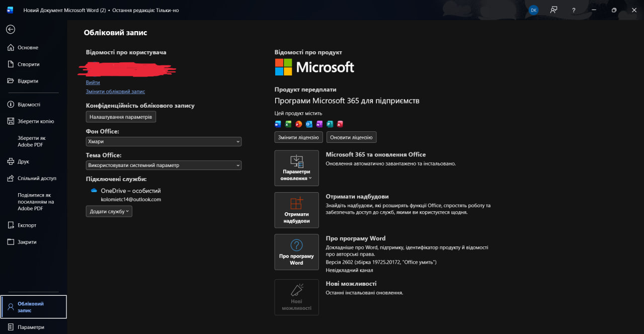The image size is (644, 334).
Task: Click the DK account avatar in title bar
Action: [x=534, y=10]
